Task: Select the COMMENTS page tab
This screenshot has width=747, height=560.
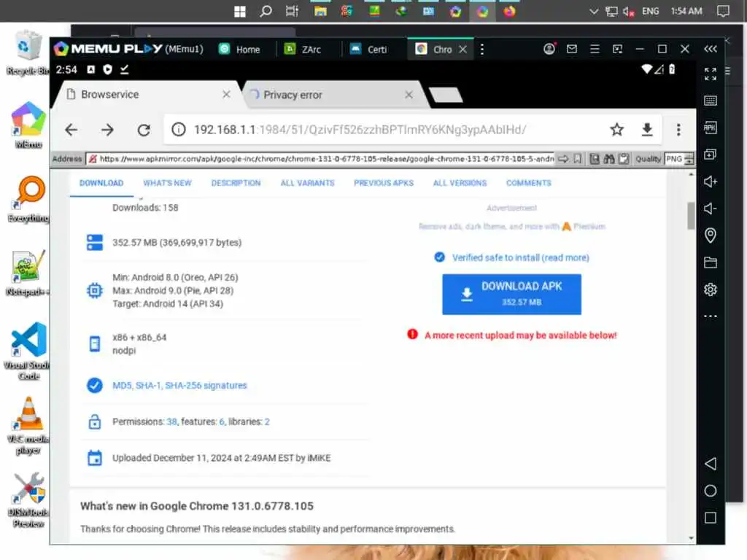Action: click(528, 183)
